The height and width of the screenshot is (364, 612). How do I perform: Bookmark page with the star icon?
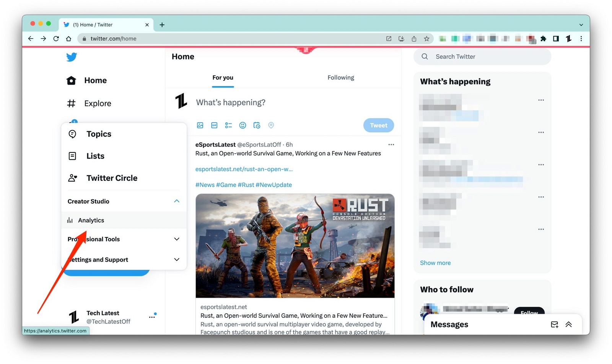tap(426, 39)
